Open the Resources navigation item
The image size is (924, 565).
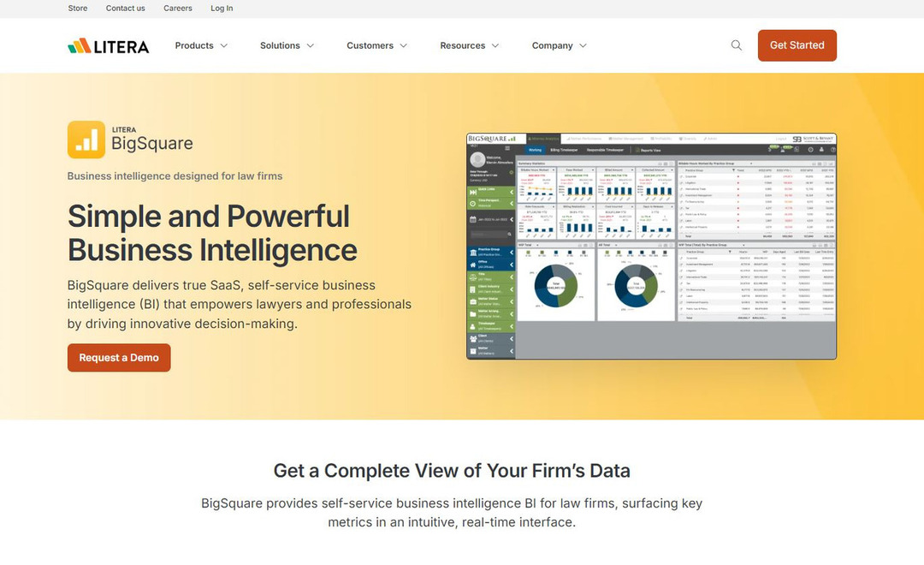coord(463,45)
